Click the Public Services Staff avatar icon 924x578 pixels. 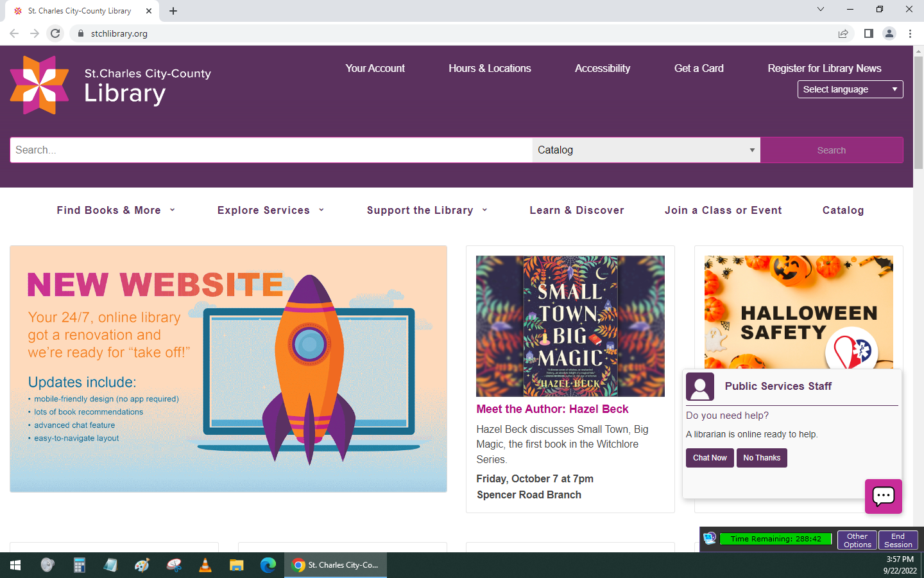pyautogui.click(x=700, y=387)
